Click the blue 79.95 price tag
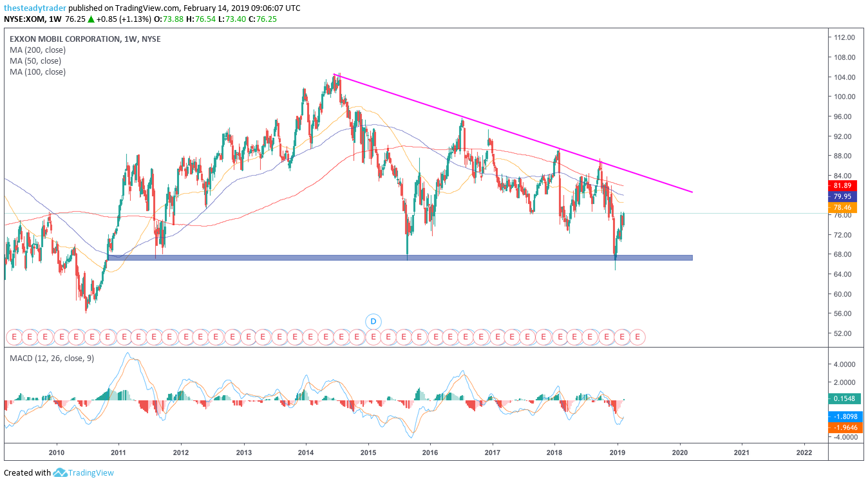The width and height of the screenshot is (868, 484). click(843, 196)
